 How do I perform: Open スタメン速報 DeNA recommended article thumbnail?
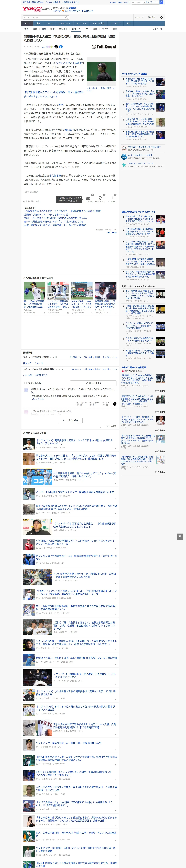(82, 291)
